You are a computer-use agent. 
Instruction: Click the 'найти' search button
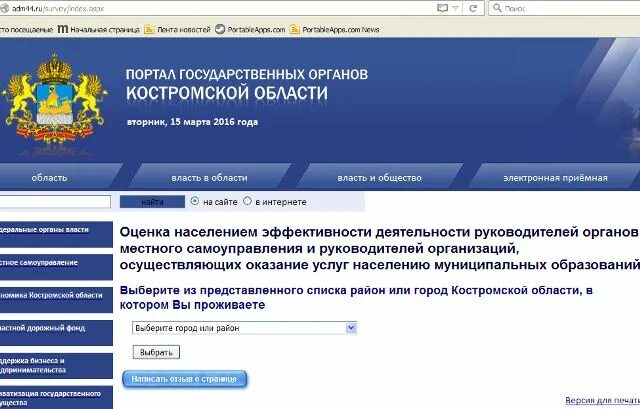click(152, 202)
